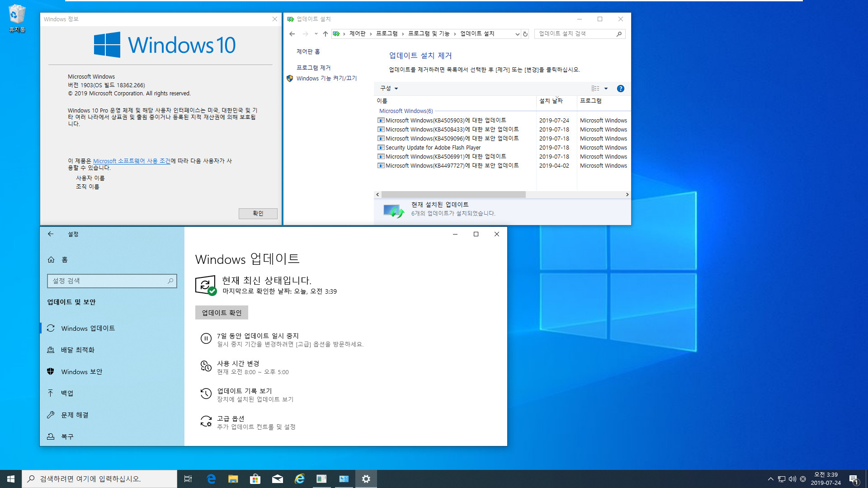
Task: Select Windows 보안 in Settings sidebar
Action: click(x=112, y=372)
